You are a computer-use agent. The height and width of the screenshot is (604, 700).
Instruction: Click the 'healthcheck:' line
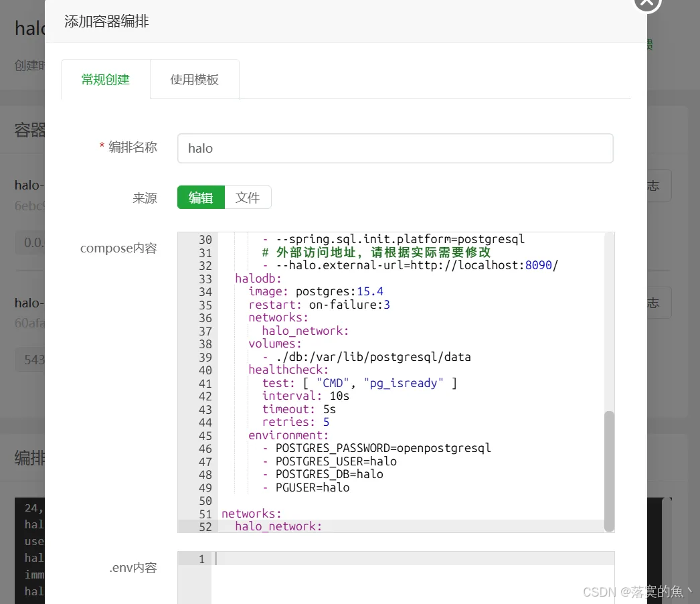point(288,370)
